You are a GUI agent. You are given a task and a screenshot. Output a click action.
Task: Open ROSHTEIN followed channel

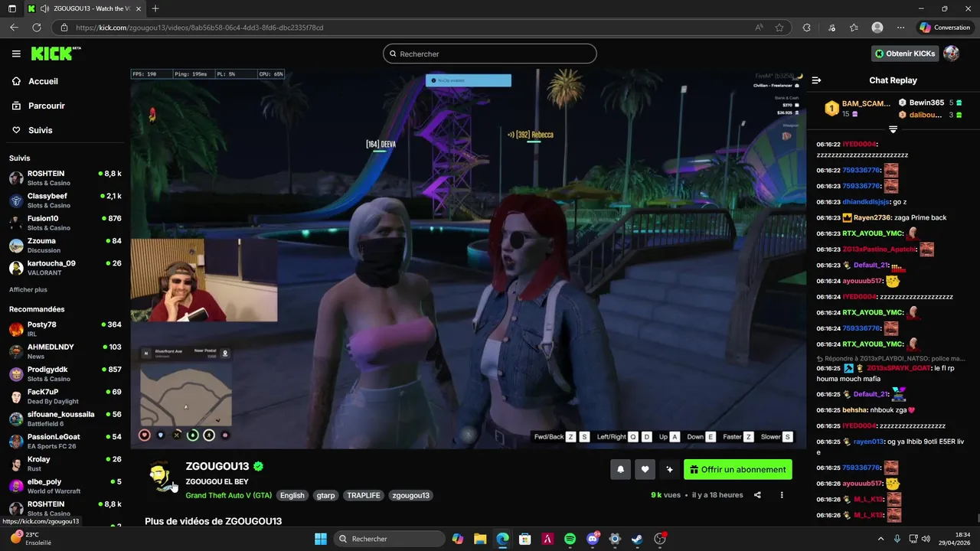(x=65, y=178)
